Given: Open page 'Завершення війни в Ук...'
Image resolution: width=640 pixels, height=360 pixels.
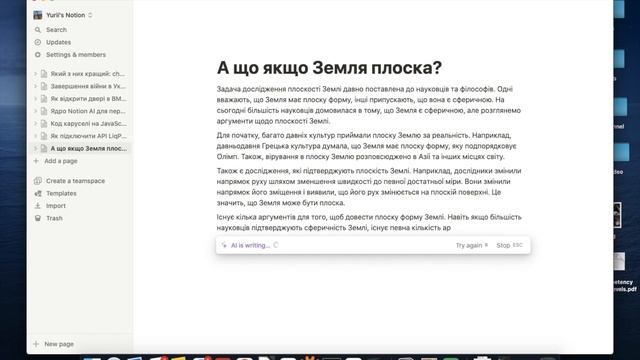Looking at the screenshot, I should pos(88,86).
